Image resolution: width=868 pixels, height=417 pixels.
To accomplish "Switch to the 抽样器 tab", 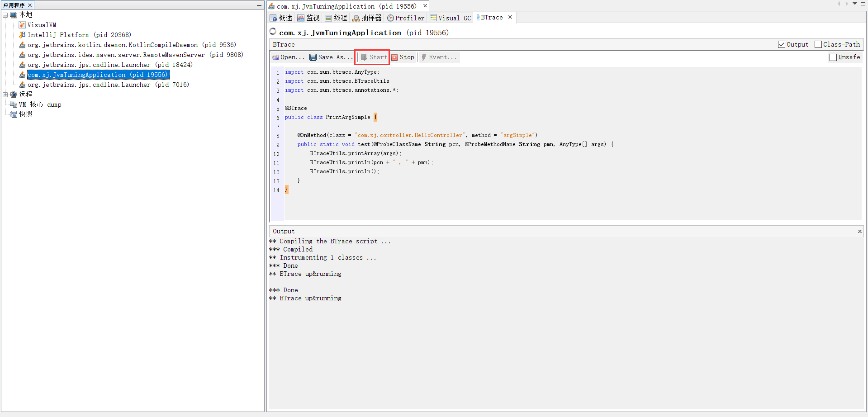I will (x=367, y=18).
